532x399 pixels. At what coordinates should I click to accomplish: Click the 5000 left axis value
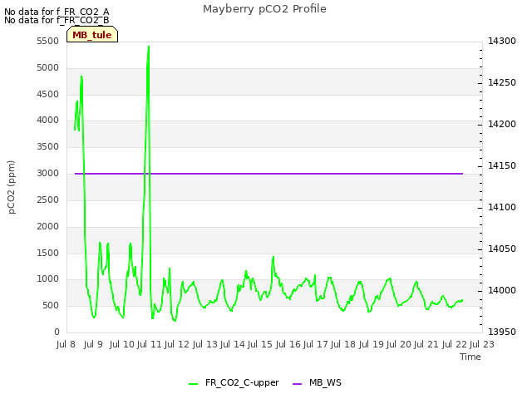(48, 68)
